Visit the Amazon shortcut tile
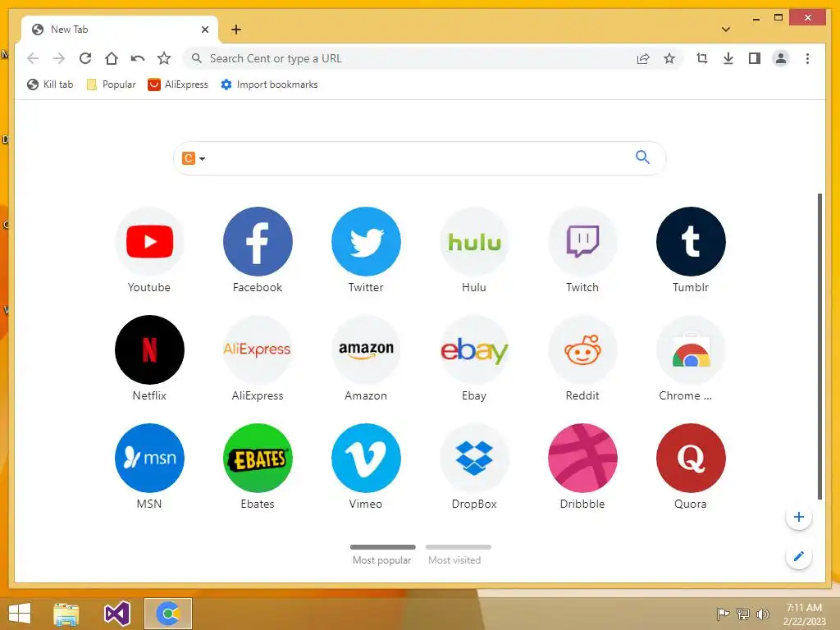Screen dimensions: 840x630 pyautogui.click(x=366, y=349)
